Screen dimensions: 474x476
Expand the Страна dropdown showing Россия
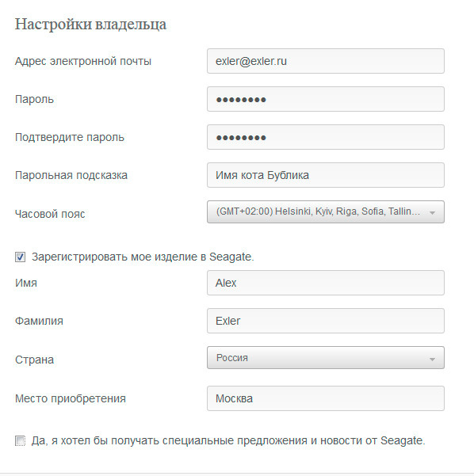pos(326,358)
